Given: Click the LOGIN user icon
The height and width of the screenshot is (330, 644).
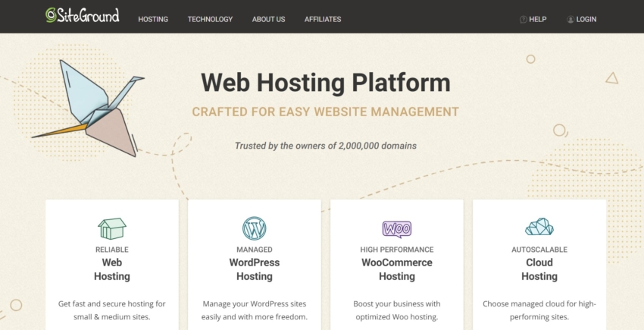Looking at the screenshot, I should point(571,19).
